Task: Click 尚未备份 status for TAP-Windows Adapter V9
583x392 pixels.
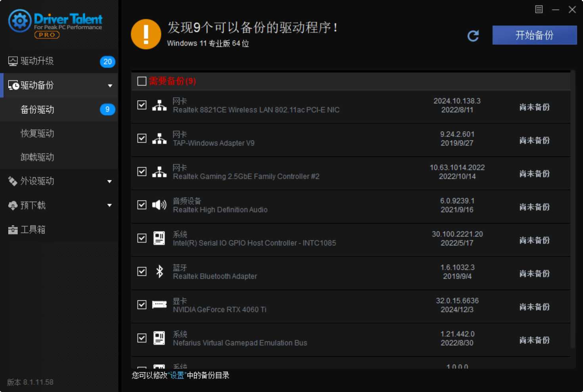Action: tap(535, 140)
